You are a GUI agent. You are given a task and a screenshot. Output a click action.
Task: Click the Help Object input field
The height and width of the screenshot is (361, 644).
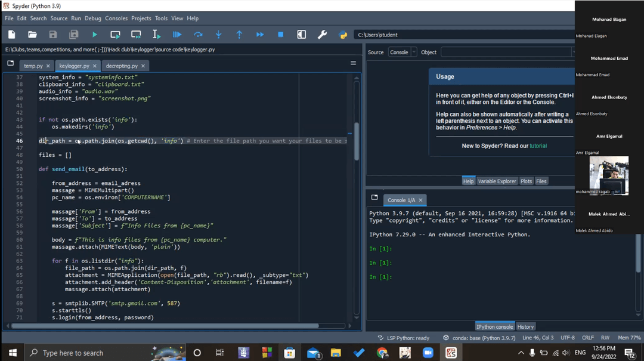click(x=507, y=53)
